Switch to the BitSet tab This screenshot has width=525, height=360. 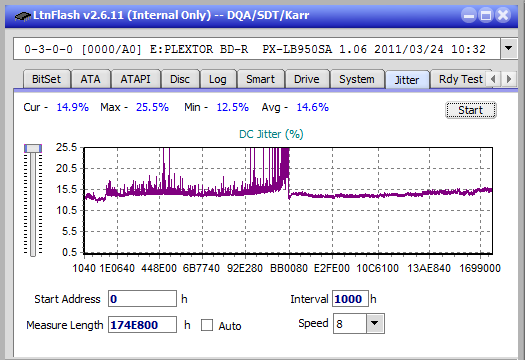[46, 79]
